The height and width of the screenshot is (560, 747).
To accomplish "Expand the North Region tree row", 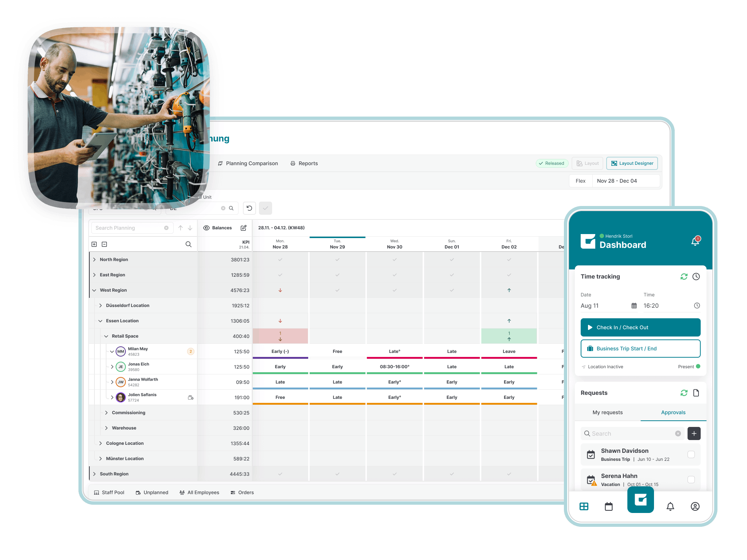I will 94,259.
